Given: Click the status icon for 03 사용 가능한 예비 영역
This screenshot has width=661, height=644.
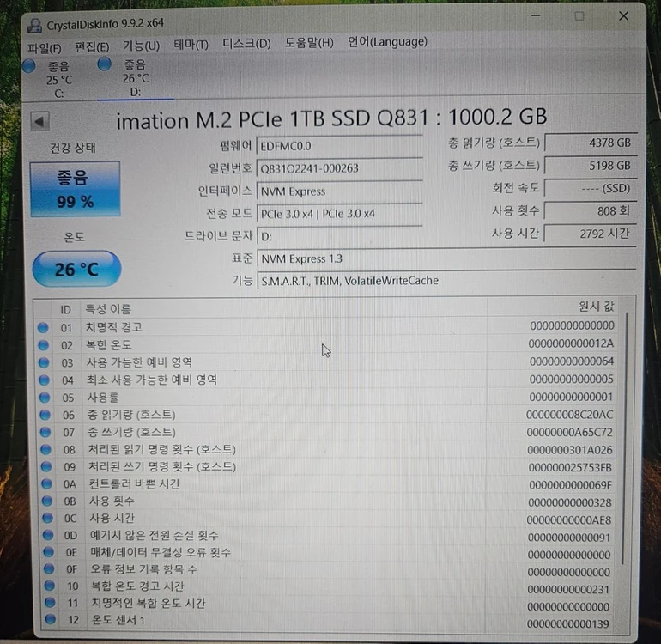Looking at the screenshot, I should coord(44,362).
